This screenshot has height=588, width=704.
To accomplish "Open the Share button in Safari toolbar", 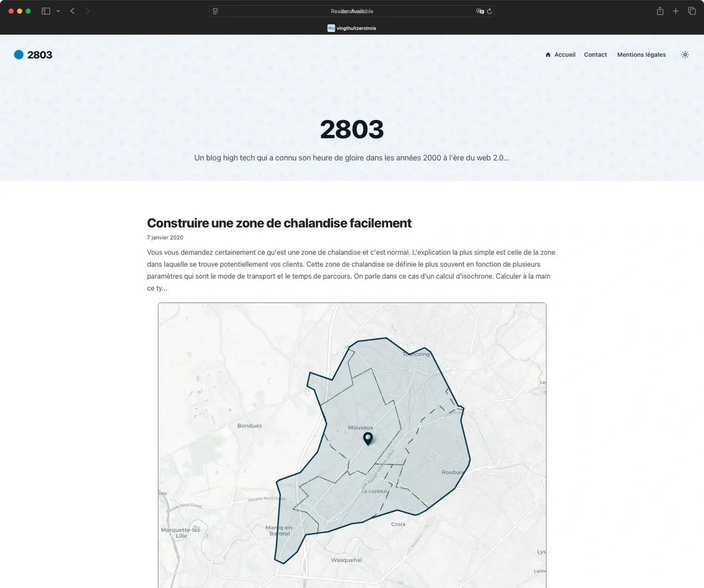I will [x=660, y=11].
